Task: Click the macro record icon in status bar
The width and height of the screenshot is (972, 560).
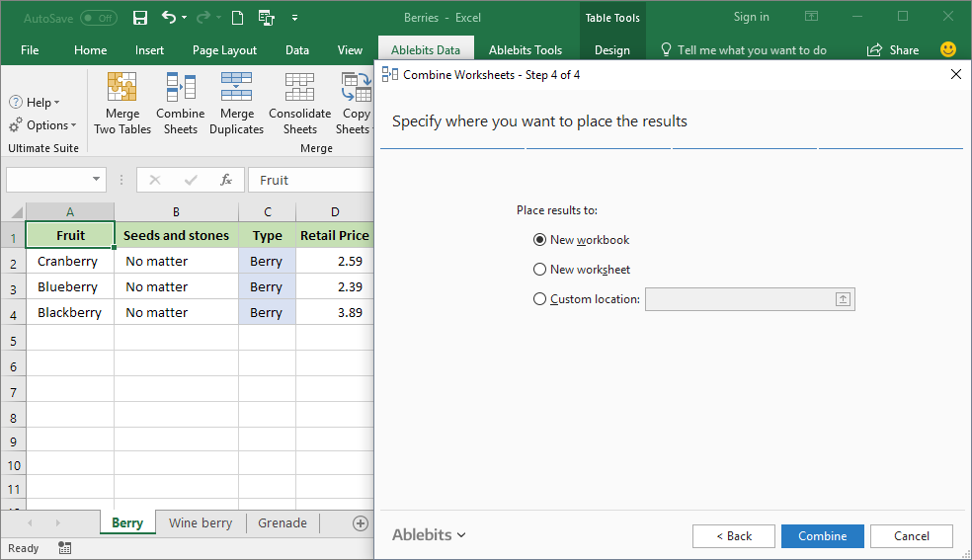Action: tap(64, 547)
